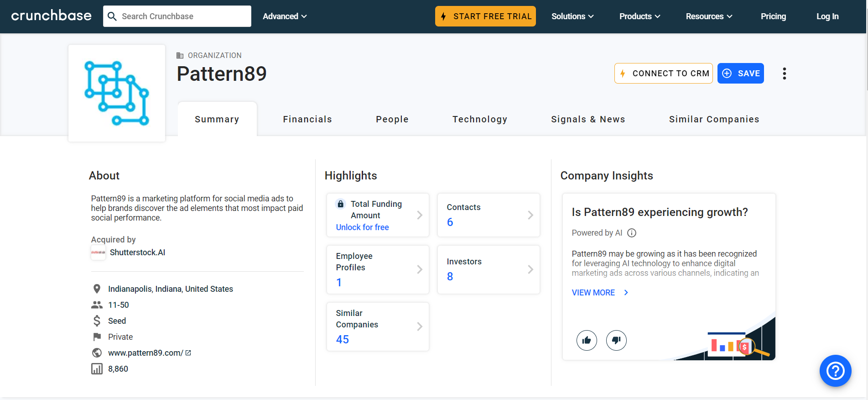Open the Investors highlight card
This screenshot has height=400, width=868.
coord(489,269)
